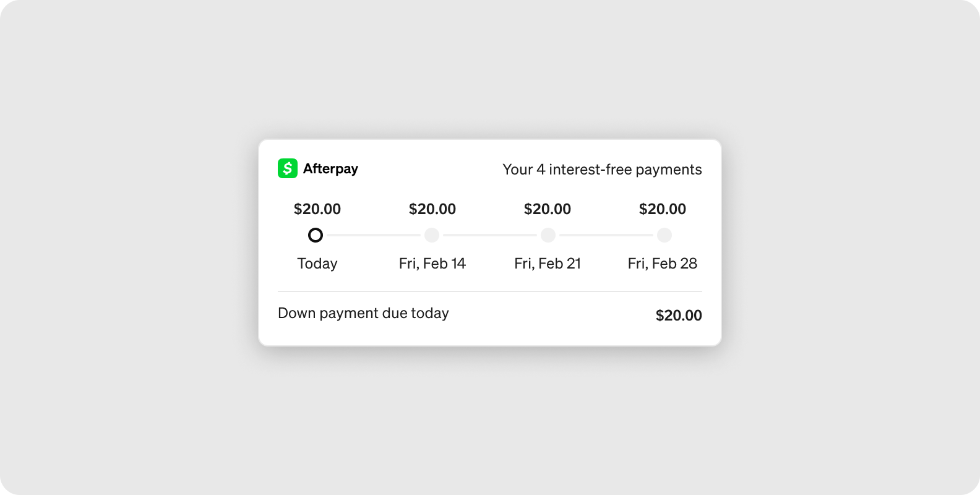
Task: Click the $20.00 amount above Fri, Feb 21
Action: point(548,209)
